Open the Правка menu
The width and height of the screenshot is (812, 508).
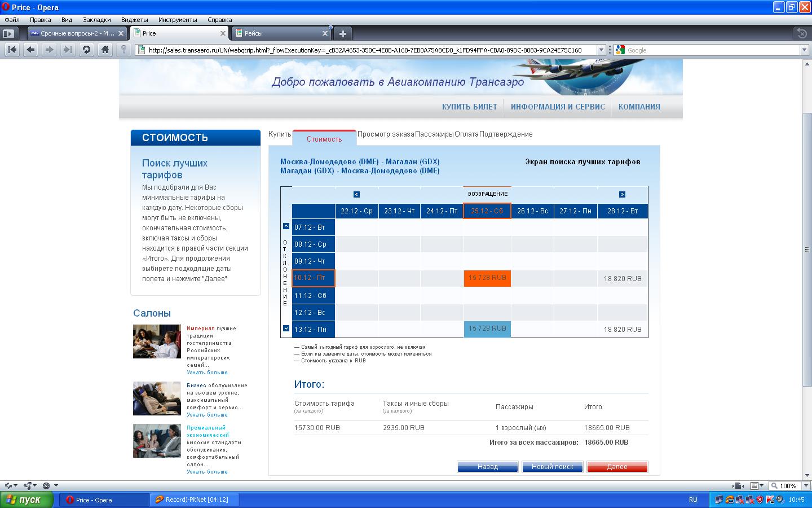pyautogui.click(x=41, y=20)
